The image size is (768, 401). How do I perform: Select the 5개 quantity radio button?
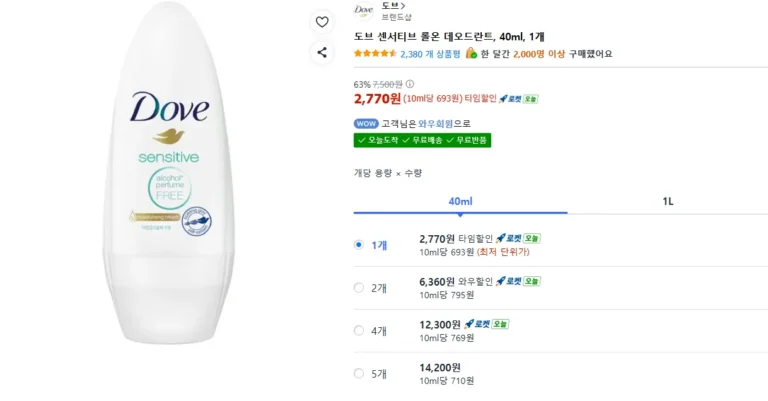359,374
